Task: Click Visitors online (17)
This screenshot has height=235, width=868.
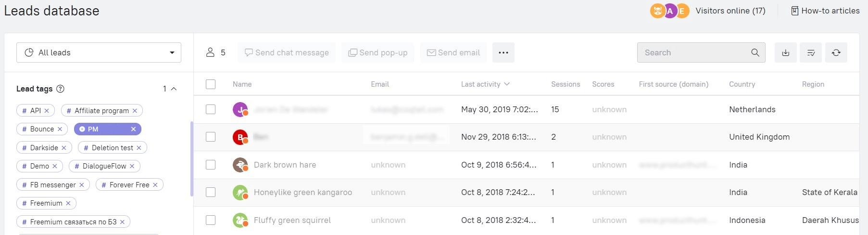Action: (730, 11)
